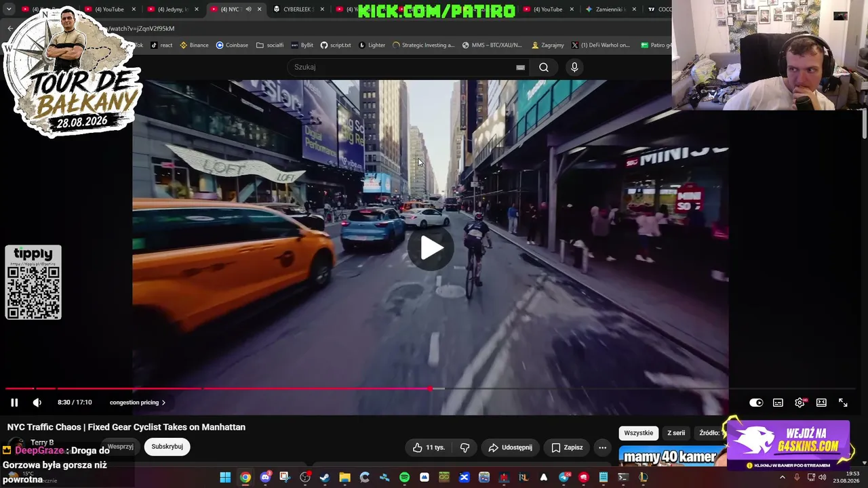Open the 'react' bookmark
This screenshot has width=868, height=488.
pyautogui.click(x=161, y=45)
